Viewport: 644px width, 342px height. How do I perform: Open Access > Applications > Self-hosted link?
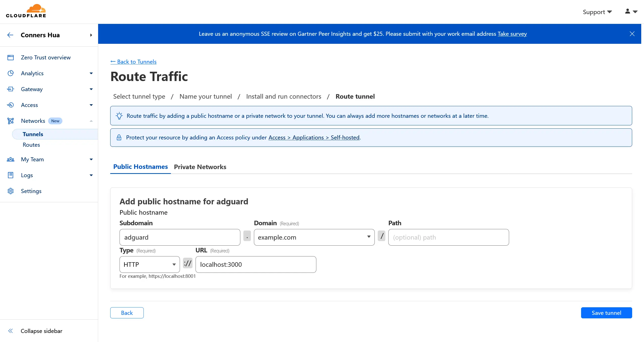tap(314, 137)
